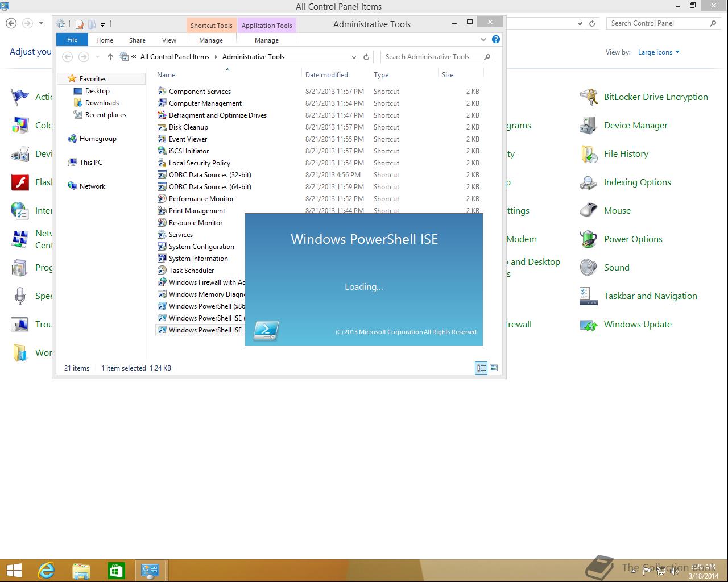Image resolution: width=728 pixels, height=582 pixels.
Task: Open Quick Access Toolbar customize dropdown
Action: click(103, 24)
